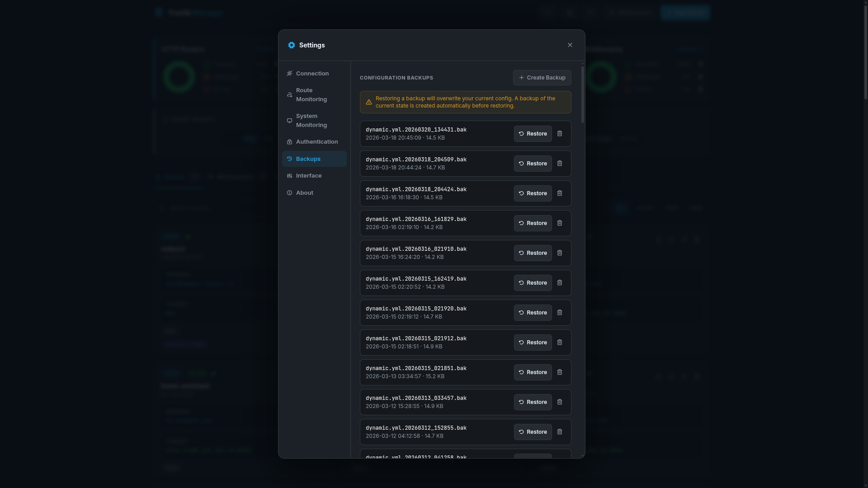The width and height of the screenshot is (868, 488).
Task: Click the System Monitoring display icon
Action: click(x=290, y=121)
